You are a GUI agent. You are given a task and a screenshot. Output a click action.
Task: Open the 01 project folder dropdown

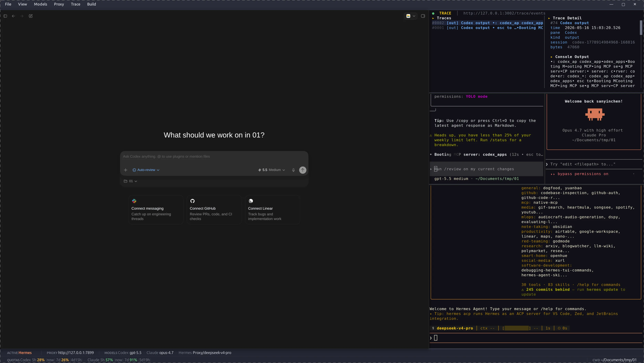pyautogui.click(x=130, y=181)
